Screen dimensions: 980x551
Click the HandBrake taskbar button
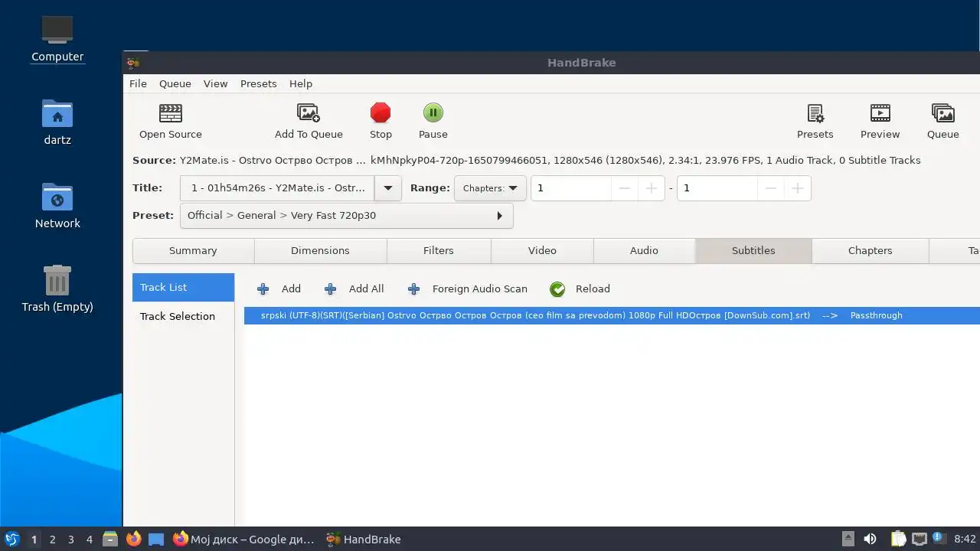(x=364, y=539)
